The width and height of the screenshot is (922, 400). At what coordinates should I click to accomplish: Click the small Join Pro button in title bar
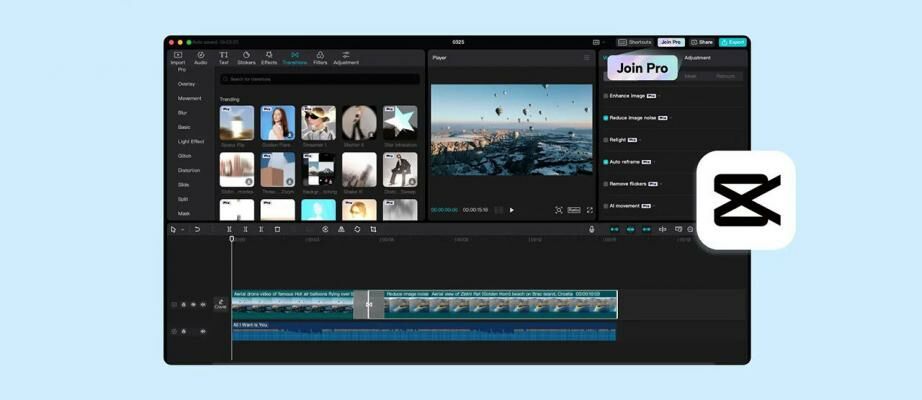(671, 42)
